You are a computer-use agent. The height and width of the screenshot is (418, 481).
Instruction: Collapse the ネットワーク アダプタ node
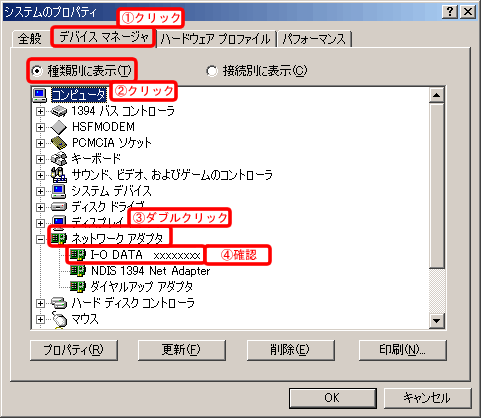[40, 239]
